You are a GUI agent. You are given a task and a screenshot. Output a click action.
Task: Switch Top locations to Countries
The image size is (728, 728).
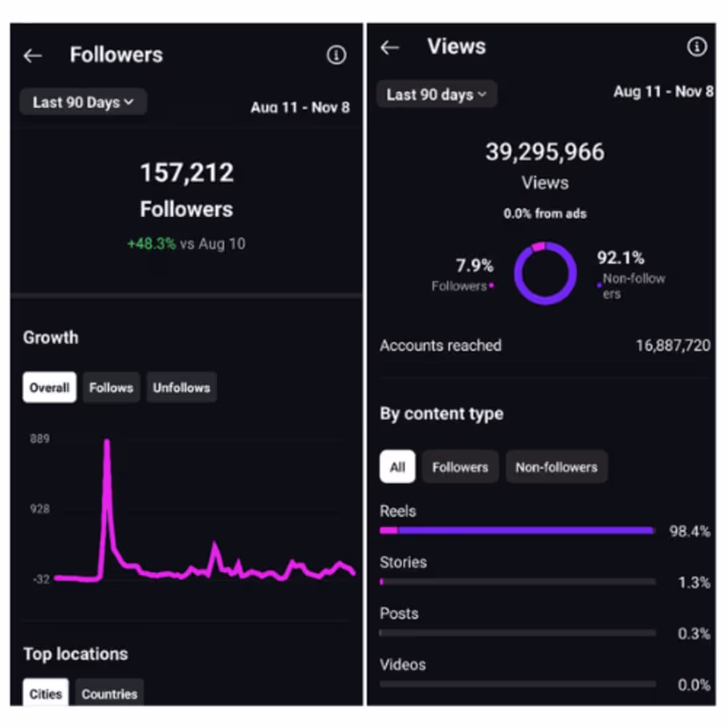pos(109,694)
